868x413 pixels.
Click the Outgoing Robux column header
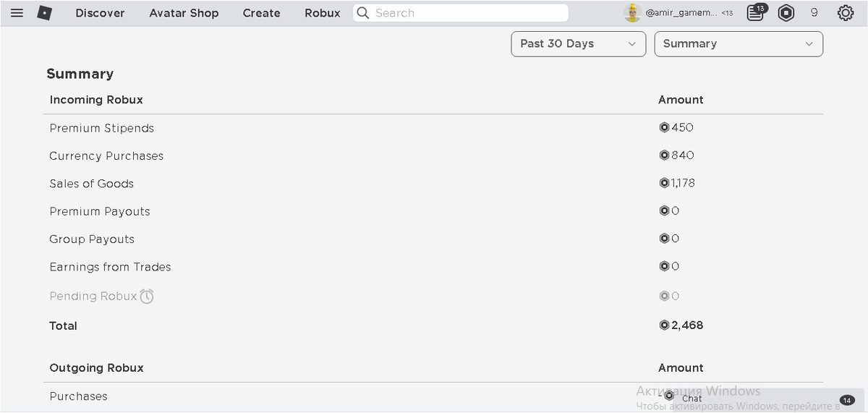[x=96, y=367]
